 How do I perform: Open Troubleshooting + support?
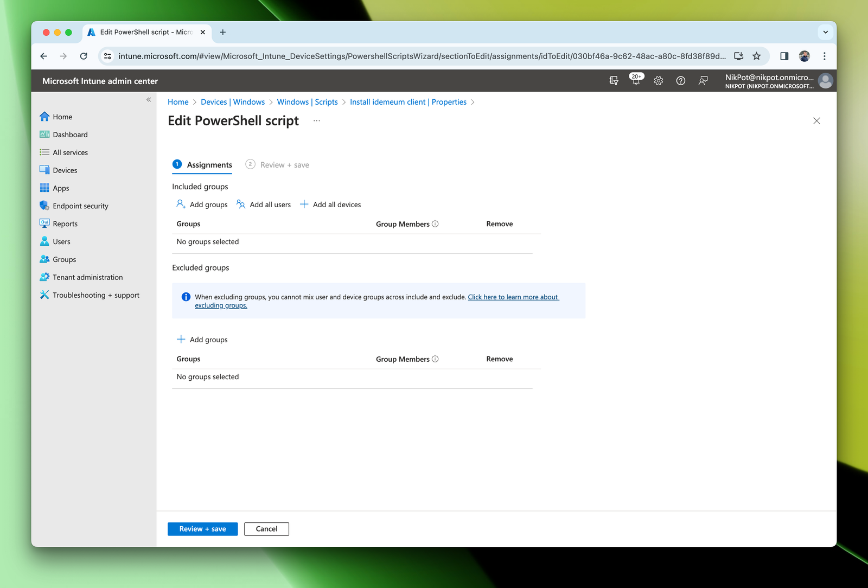coord(96,295)
